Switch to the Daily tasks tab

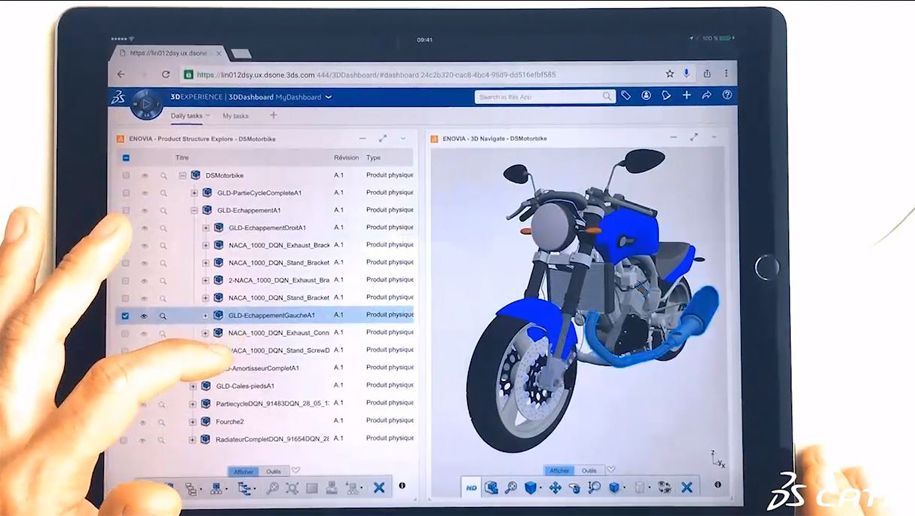point(187,116)
